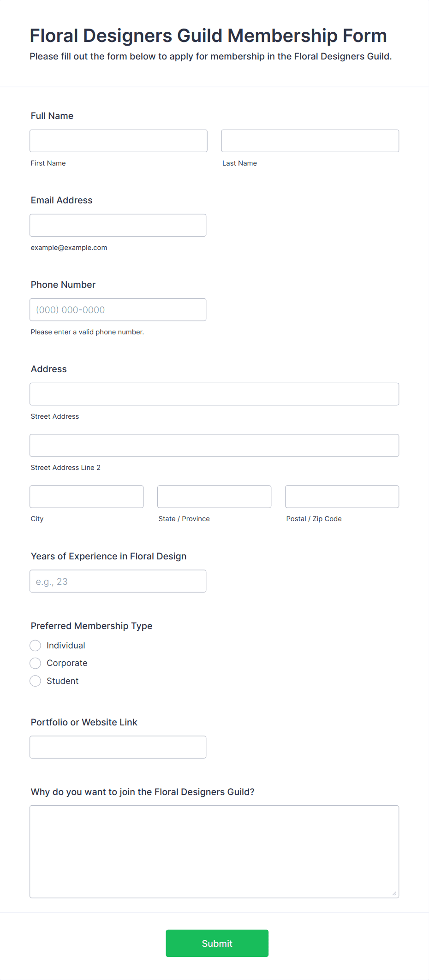The width and height of the screenshot is (429, 980).
Task: Click the Last Name input field
Action: coord(310,141)
